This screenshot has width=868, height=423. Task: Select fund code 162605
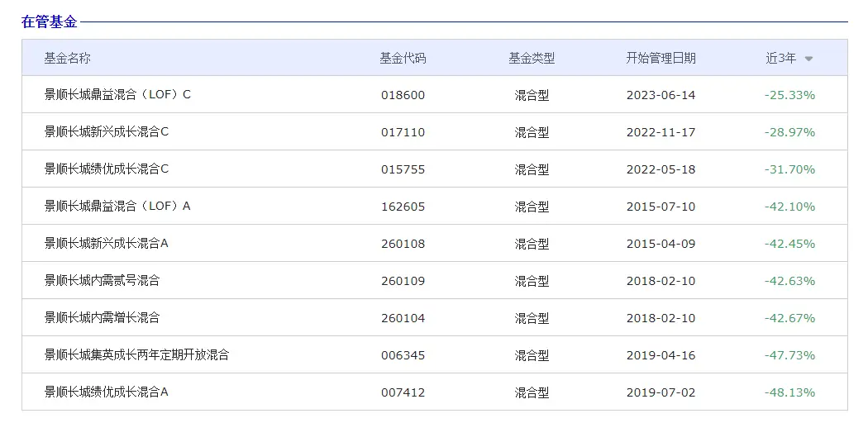click(x=403, y=207)
